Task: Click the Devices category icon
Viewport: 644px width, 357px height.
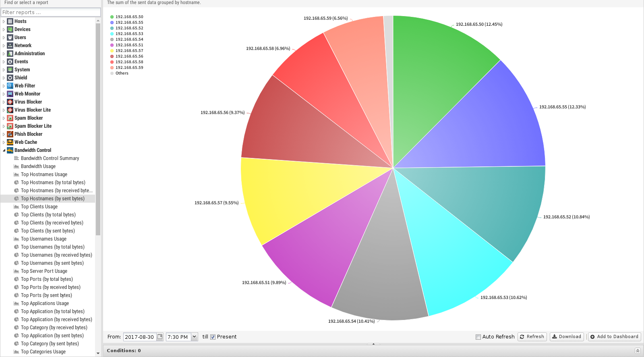Action: 10,29
